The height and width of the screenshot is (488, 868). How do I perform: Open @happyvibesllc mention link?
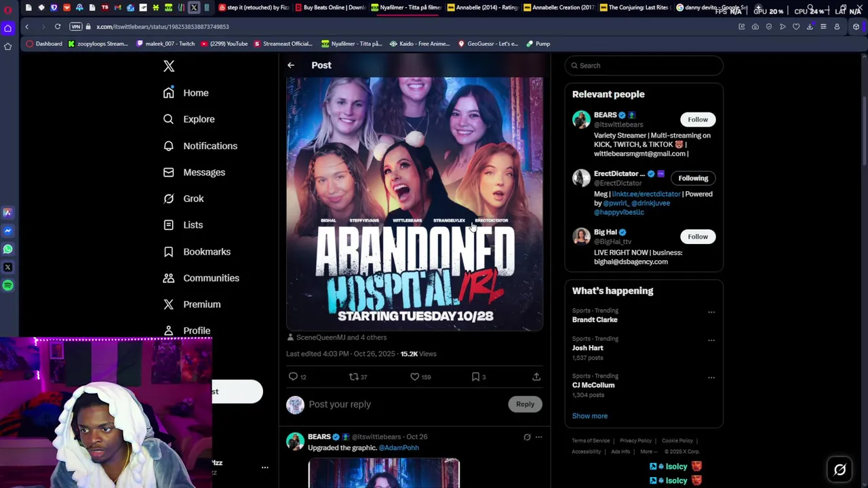tap(619, 212)
